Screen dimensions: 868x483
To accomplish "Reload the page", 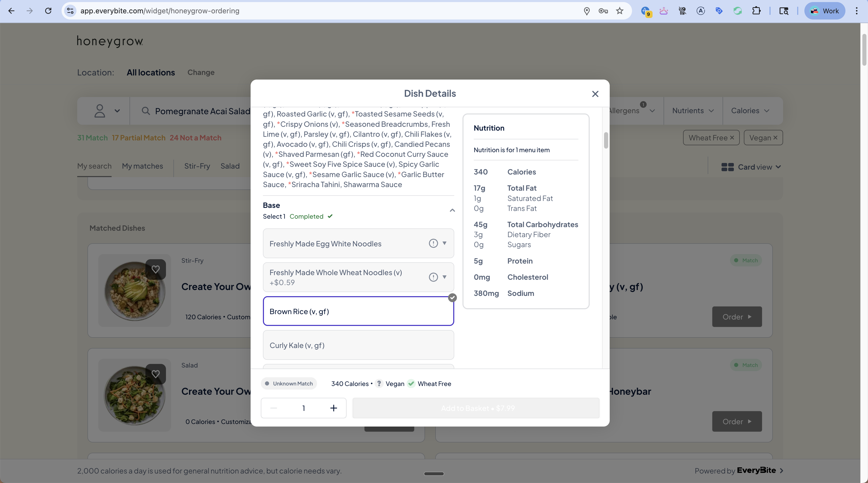I will pos(48,11).
